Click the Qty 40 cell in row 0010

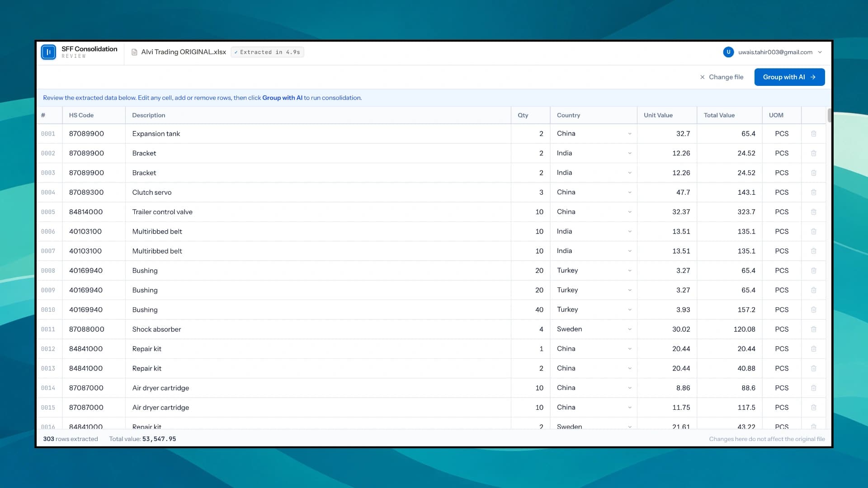tap(531, 310)
